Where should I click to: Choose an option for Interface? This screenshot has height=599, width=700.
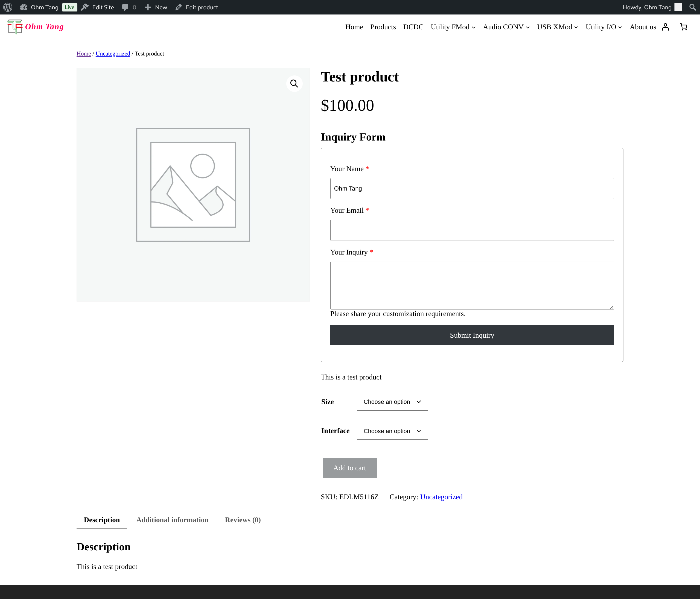click(392, 431)
